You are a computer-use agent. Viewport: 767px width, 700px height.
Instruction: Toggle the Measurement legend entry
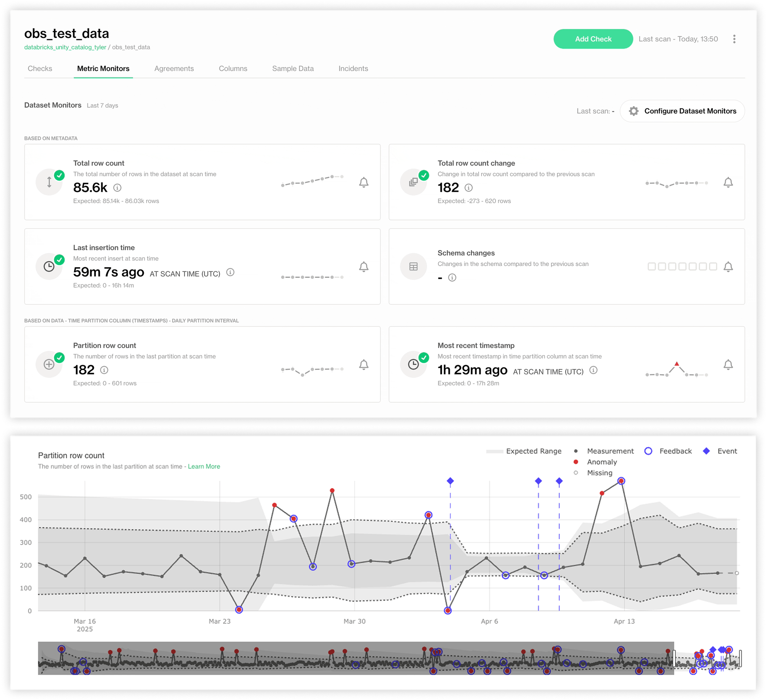pos(604,451)
